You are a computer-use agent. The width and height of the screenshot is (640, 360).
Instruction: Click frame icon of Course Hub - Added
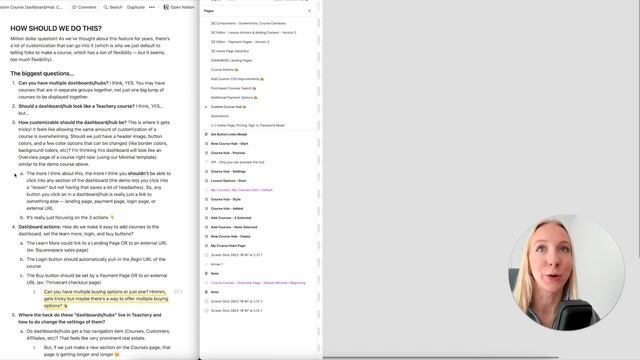206,209
